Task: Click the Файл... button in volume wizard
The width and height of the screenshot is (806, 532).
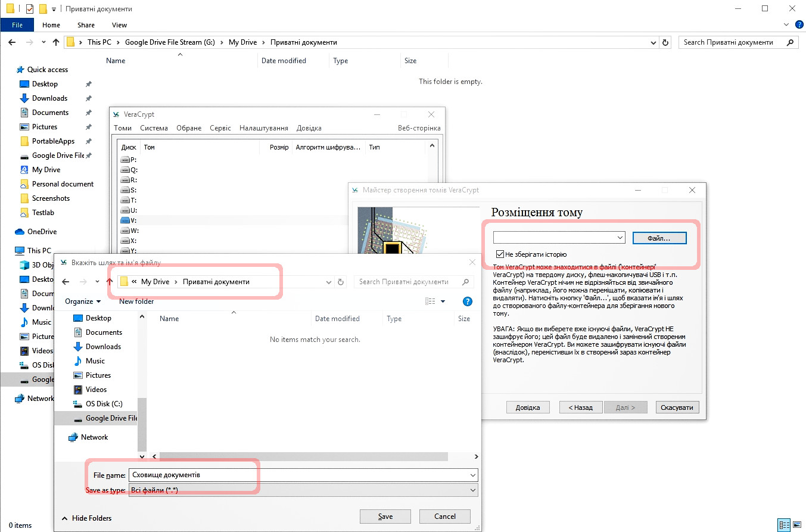Action: (659, 238)
